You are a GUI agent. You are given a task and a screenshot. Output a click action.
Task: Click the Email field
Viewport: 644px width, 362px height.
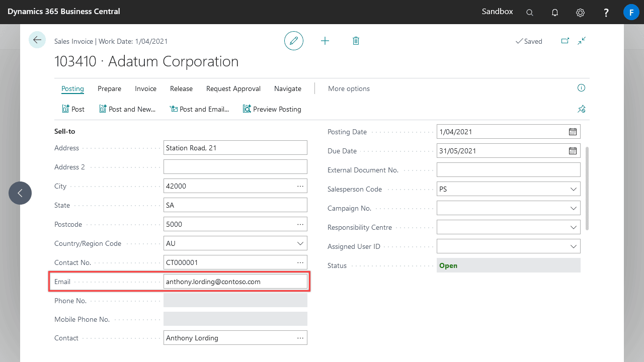point(235,282)
